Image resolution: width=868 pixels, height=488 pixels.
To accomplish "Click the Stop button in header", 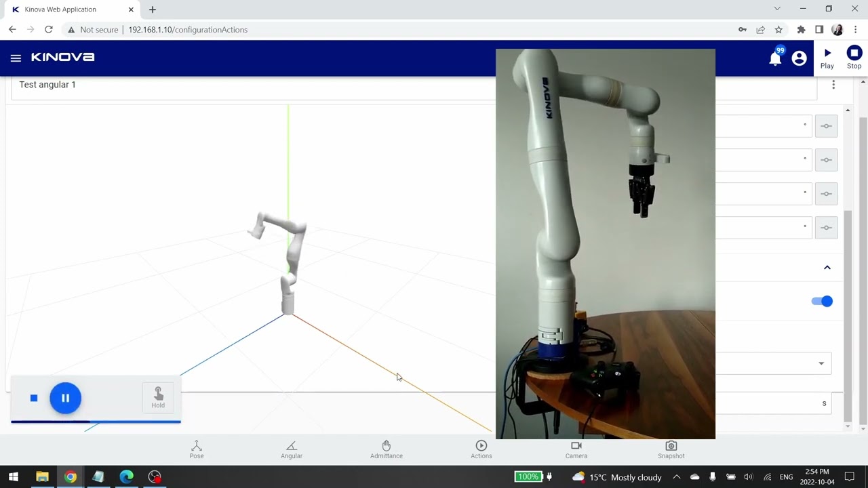I will [x=854, y=58].
